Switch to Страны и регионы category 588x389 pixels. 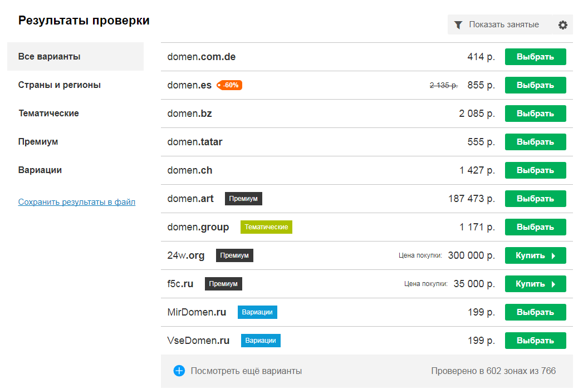tap(60, 85)
